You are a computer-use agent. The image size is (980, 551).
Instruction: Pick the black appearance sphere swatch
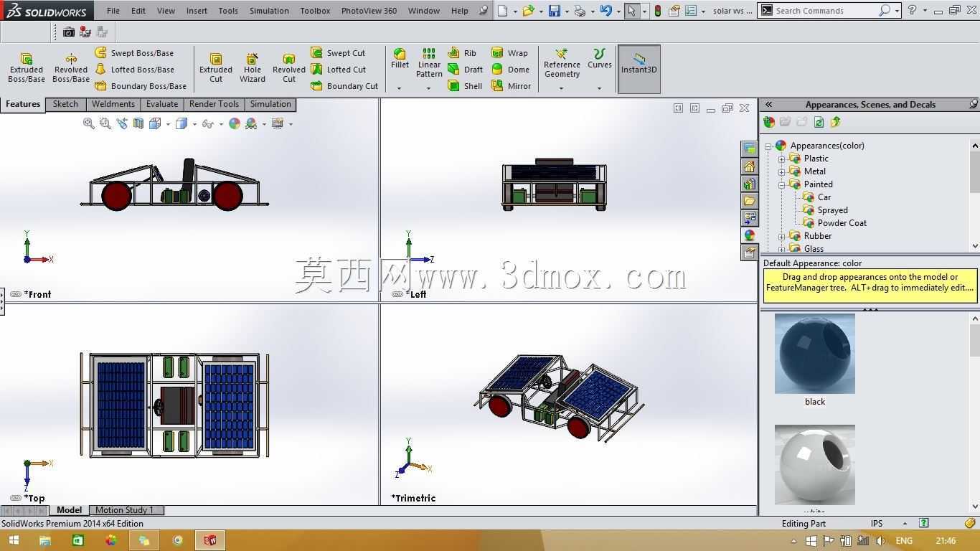tap(815, 354)
